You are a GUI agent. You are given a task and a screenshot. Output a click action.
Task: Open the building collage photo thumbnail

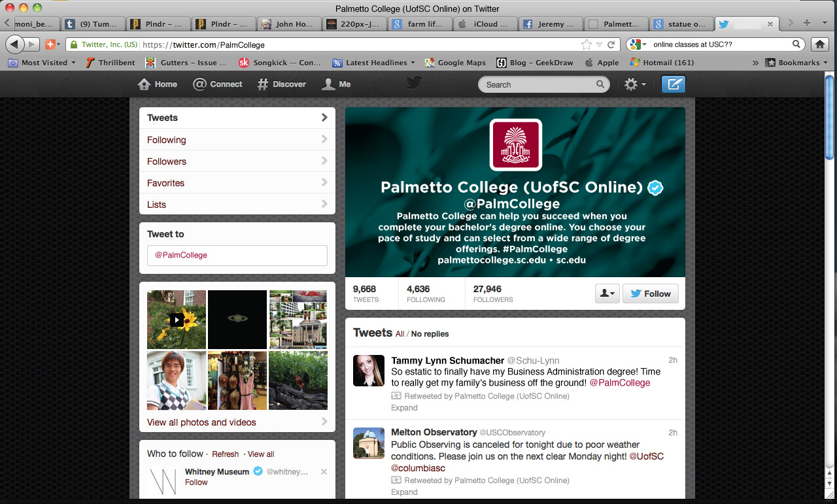298,320
